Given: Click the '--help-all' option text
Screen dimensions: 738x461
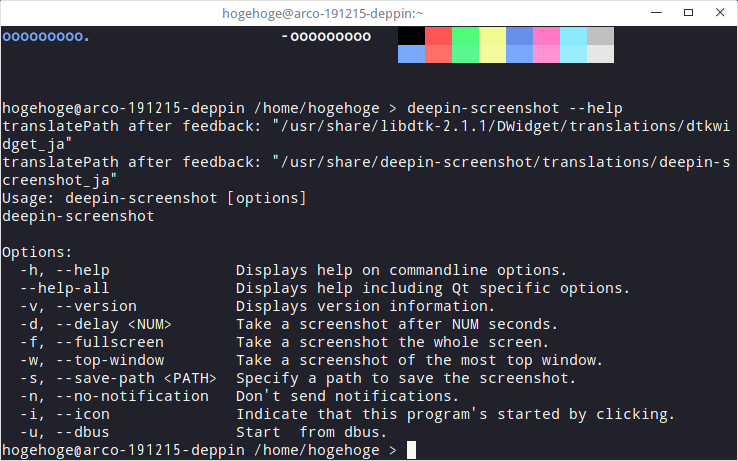Looking at the screenshot, I should pyautogui.click(x=65, y=288).
